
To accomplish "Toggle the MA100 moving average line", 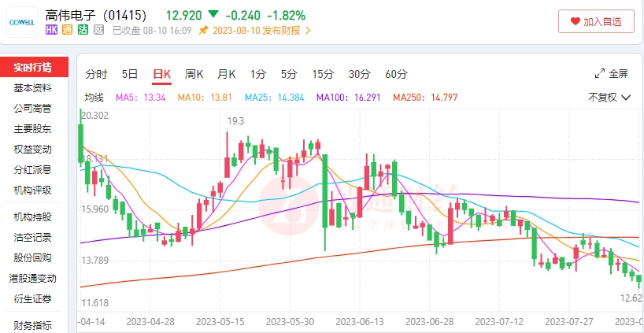I will pyautogui.click(x=342, y=98).
